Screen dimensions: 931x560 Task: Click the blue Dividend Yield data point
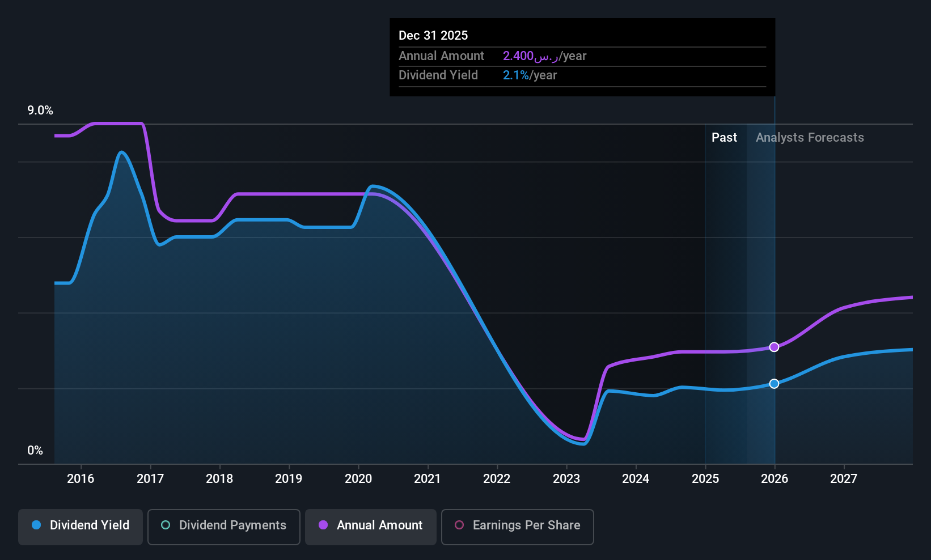[774, 384]
